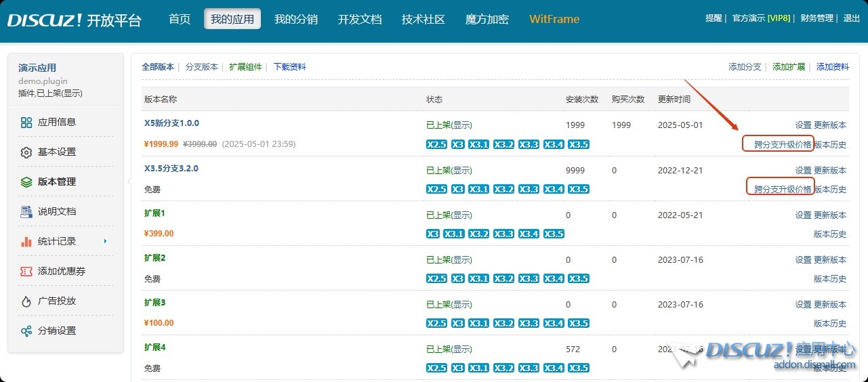Viewport: 868px width, 382px height.
Task: Switch to the 分支版本 filter tab
Action: [x=202, y=67]
